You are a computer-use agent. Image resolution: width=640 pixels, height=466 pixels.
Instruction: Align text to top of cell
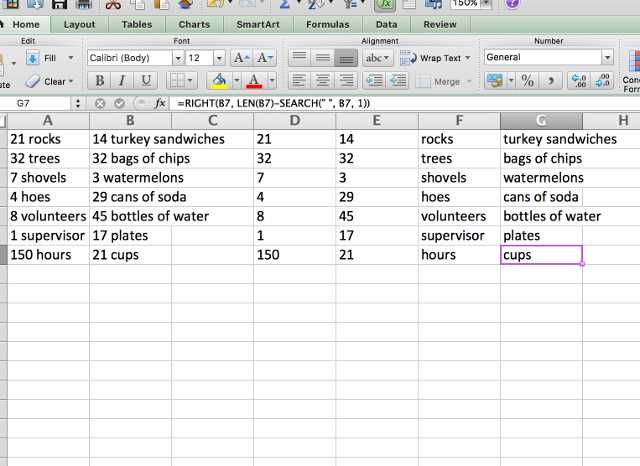300,58
